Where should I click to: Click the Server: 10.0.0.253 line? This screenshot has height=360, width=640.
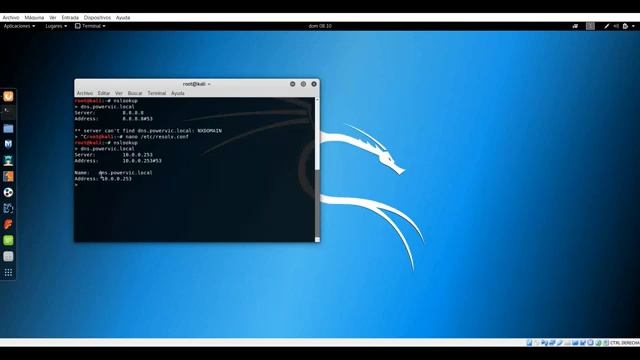click(x=113, y=155)
